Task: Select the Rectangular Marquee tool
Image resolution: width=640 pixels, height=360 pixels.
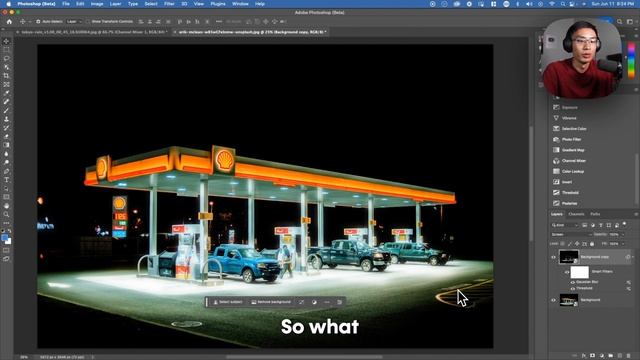Action: (x=7, y=50)
